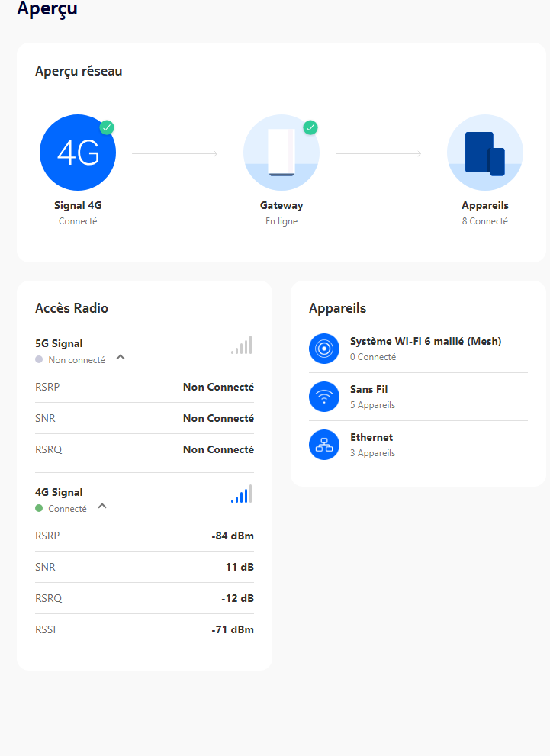Click the RSSI value -71 dBm
This screenshot has width=550, height=756.
click(233, 629)
